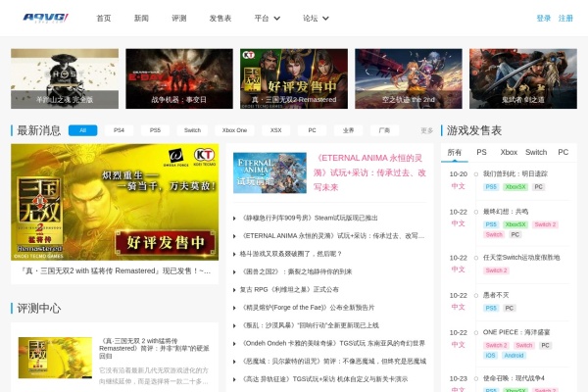The height and width of the screenshot is (392, 588).
Task: Open the pink ETERNAL ANIMA 试玩+采访 headline
Action: [369, 172]
